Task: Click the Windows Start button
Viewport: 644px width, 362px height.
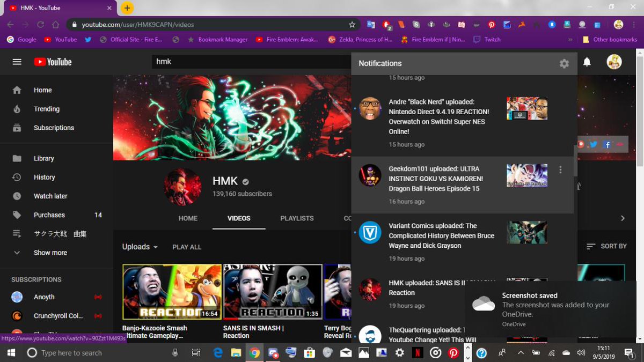Action: [x=10, y=353]
